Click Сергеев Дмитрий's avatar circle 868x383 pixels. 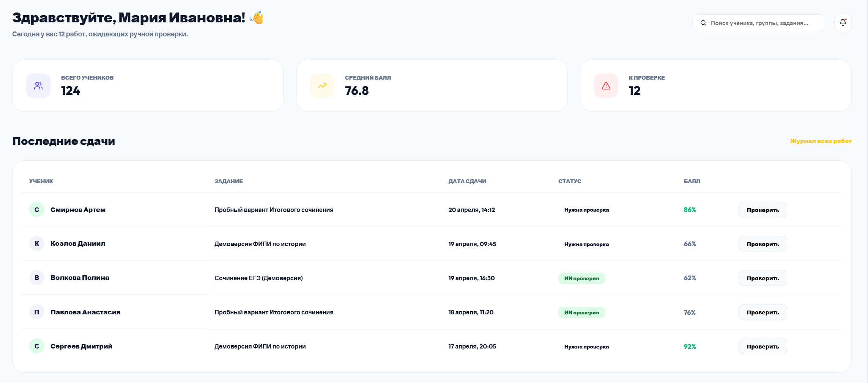click(x=37, y=346)
